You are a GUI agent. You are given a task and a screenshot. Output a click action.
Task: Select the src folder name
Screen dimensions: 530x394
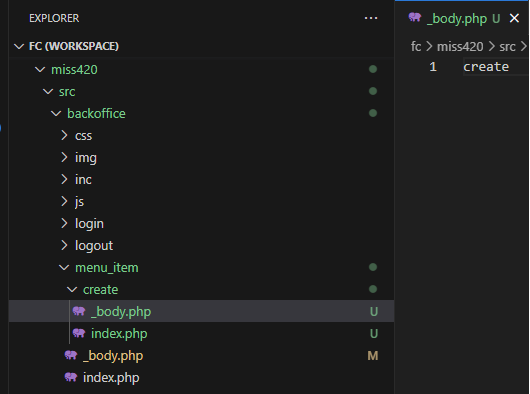click(67, 92)
